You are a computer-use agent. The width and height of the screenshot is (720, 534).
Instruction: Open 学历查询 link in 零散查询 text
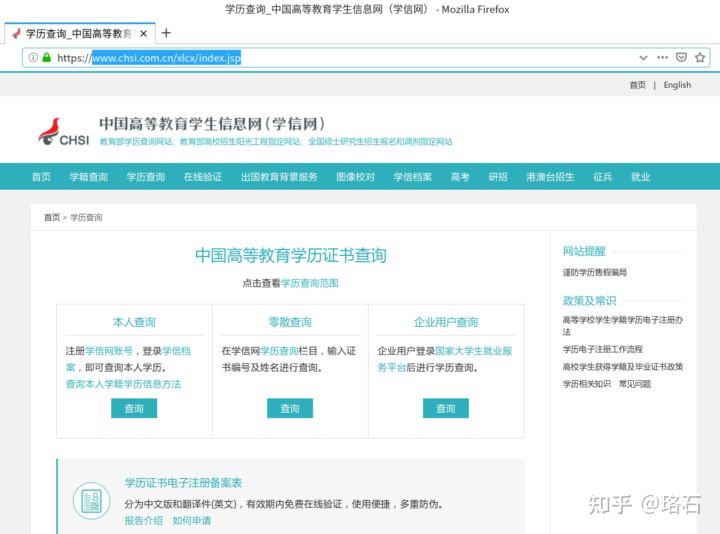[x=279, y=351]
